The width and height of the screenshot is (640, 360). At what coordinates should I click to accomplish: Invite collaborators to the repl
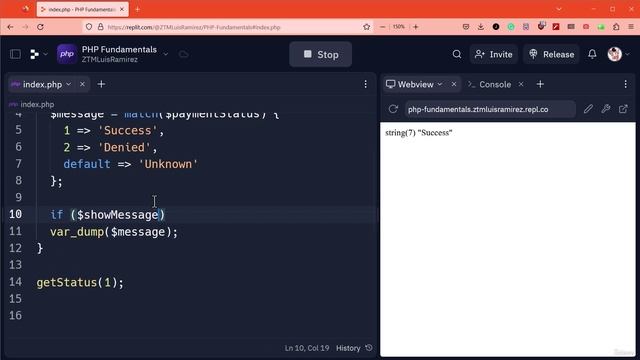pyautogui.click(x=494, y=54)
